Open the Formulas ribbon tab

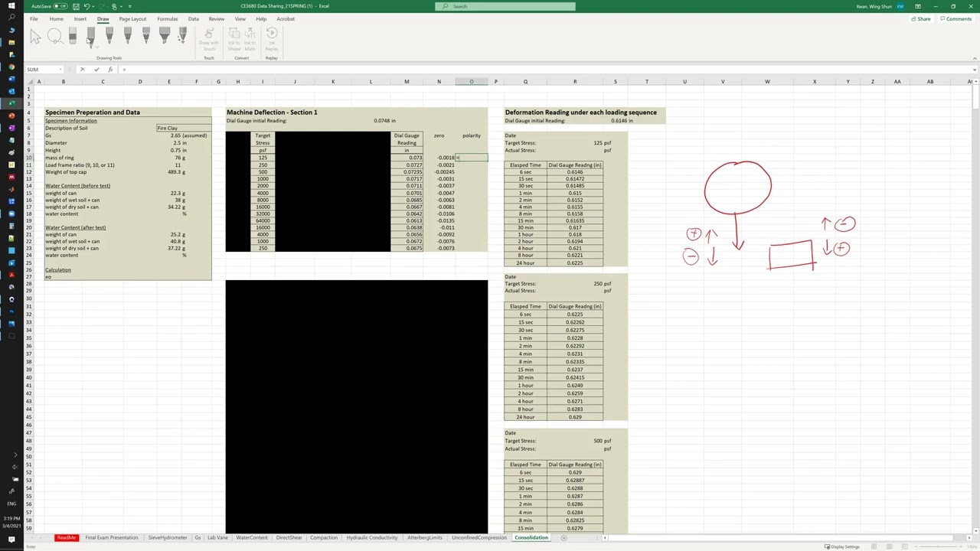tap(167, 19)
